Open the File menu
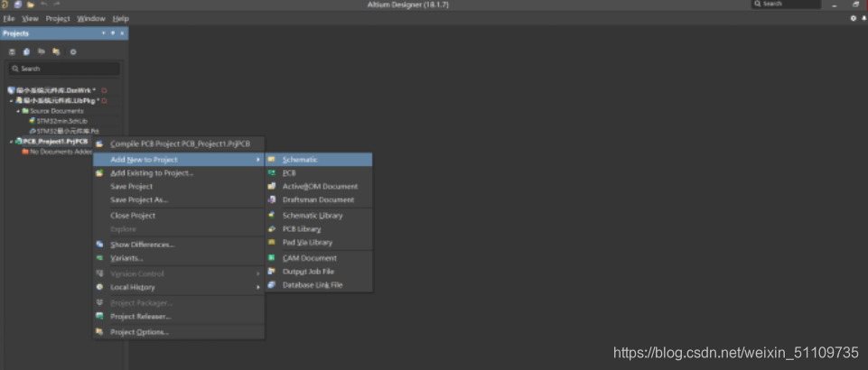The width and height of the screenshot is (868, 370). click(9, 18)
